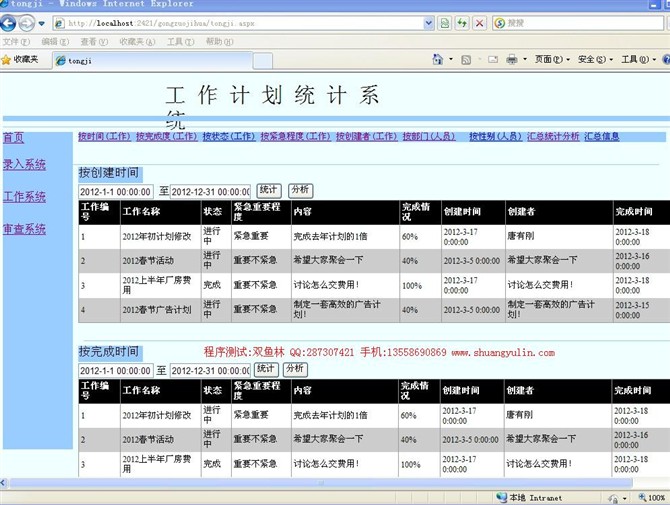
Task: Expand the Print dropdown arrow
Action: click(x=525, y=59)
